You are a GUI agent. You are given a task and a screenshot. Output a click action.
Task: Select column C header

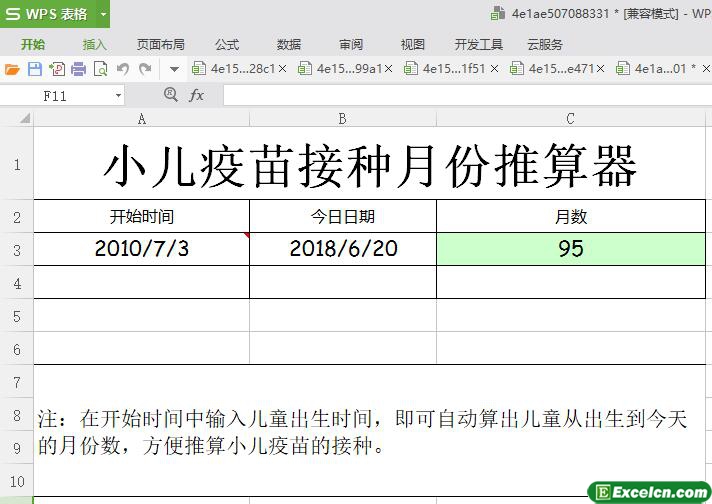pos(571,119)
